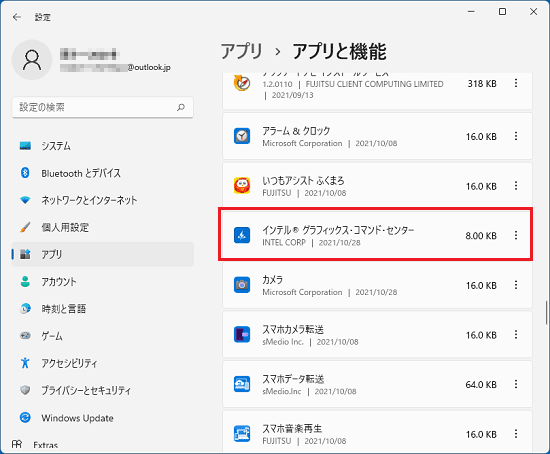
Task: Click the 個人用設定 paintbrush icon
Action: point(25,227)
